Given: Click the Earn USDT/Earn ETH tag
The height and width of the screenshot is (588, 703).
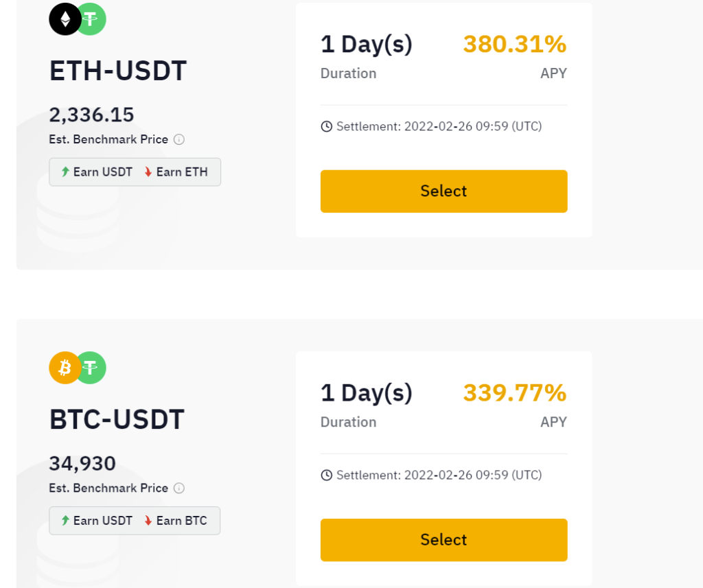Looking at the screenshot, I should pyautogui.click(x=135, y=172).
